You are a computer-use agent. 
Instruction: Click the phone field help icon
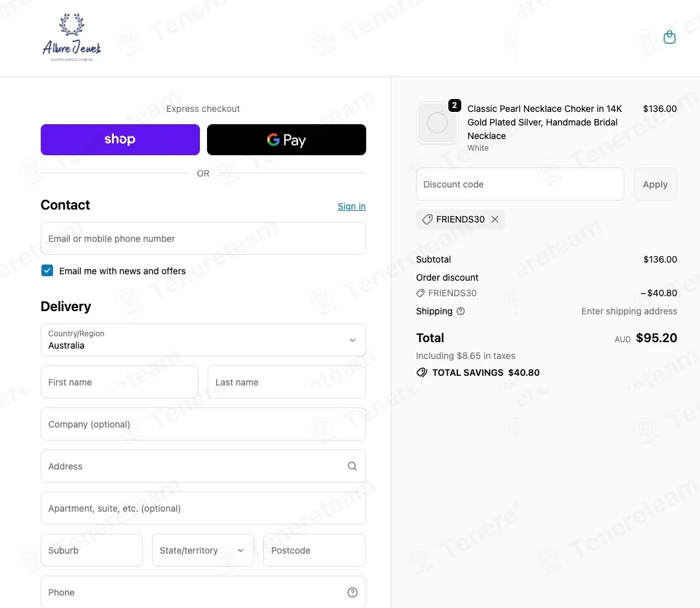coord(352,592)
